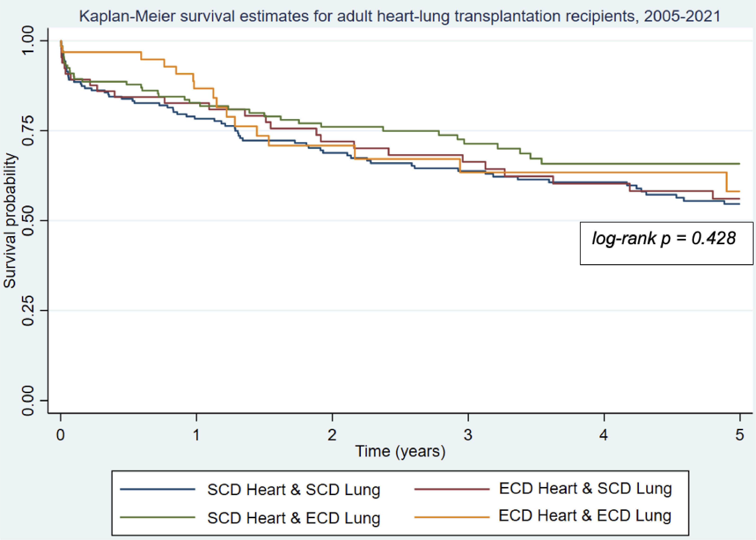
Task: Click blue legend line for SCD Heart & SCD Lung
Action: [157, 489]
